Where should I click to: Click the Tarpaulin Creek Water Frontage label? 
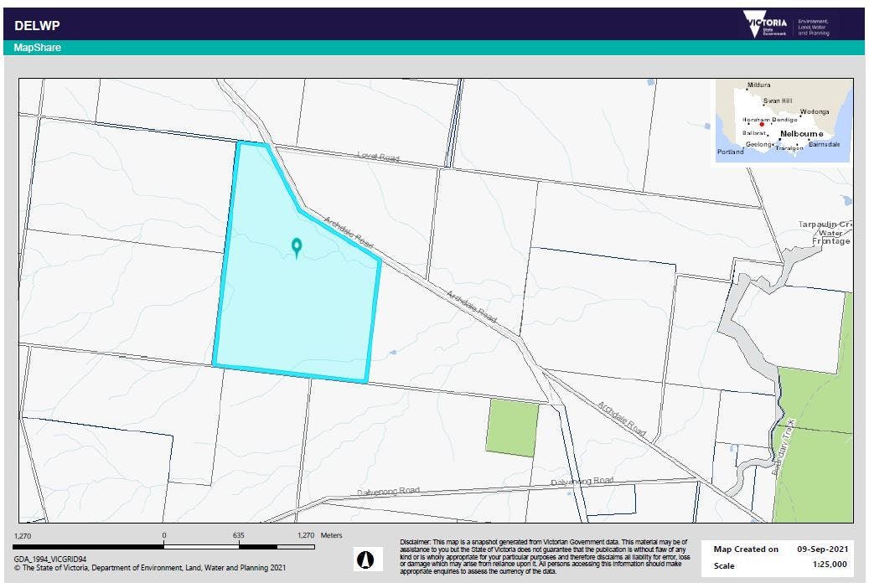coord(824,233)
